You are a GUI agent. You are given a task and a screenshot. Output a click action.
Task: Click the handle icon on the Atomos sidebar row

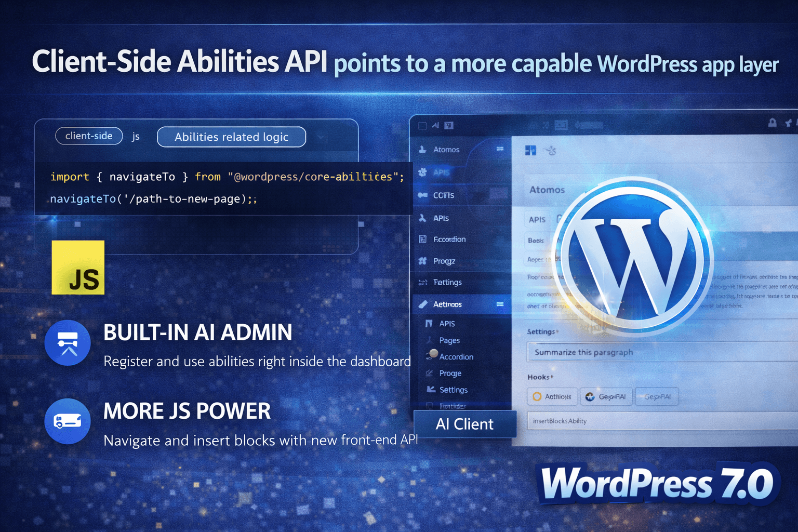click(500, 149)
